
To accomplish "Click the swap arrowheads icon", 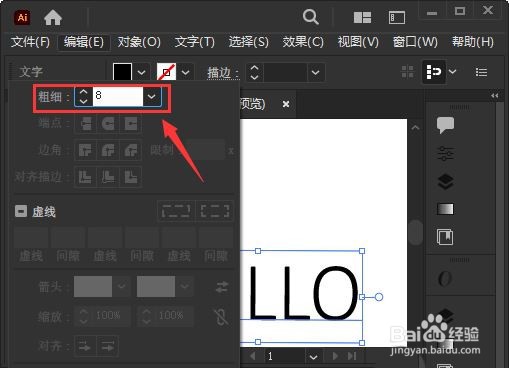I will coord(222,286).
